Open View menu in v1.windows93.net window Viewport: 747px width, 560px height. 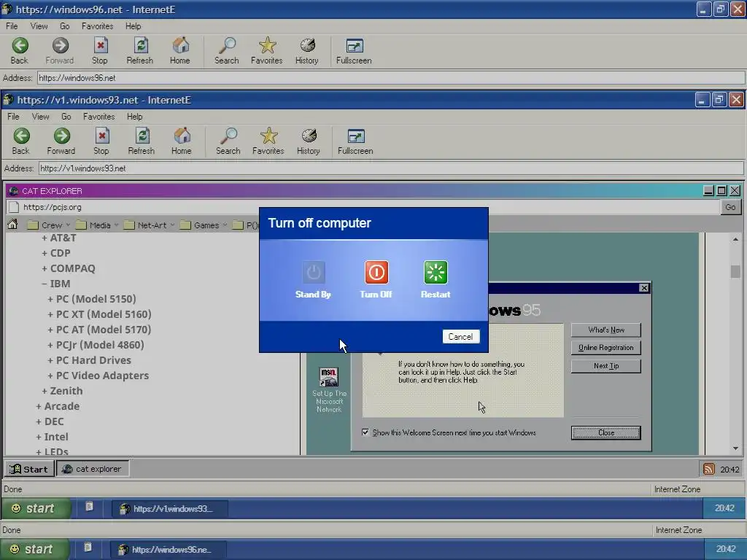[41, 117]
